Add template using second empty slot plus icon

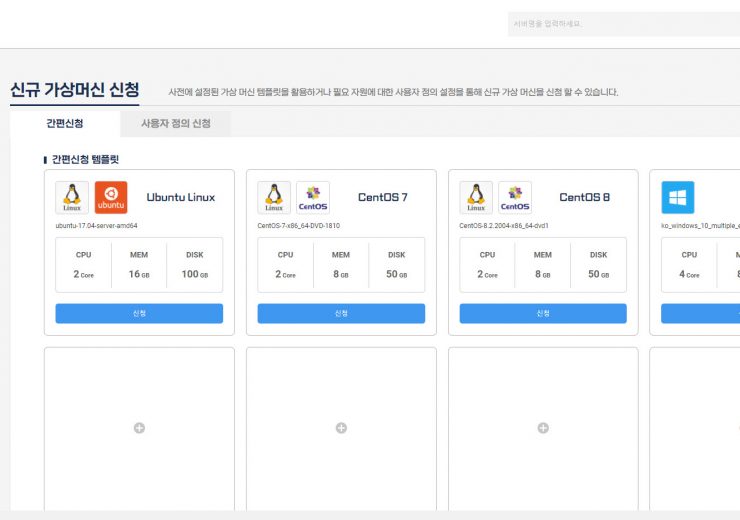tap(341, 428)
